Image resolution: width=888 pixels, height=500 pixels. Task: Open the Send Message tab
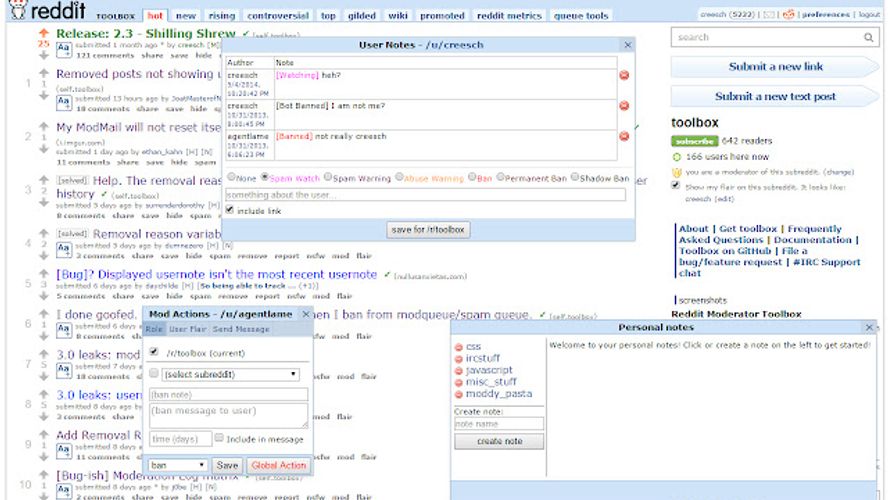click(241, 329)
